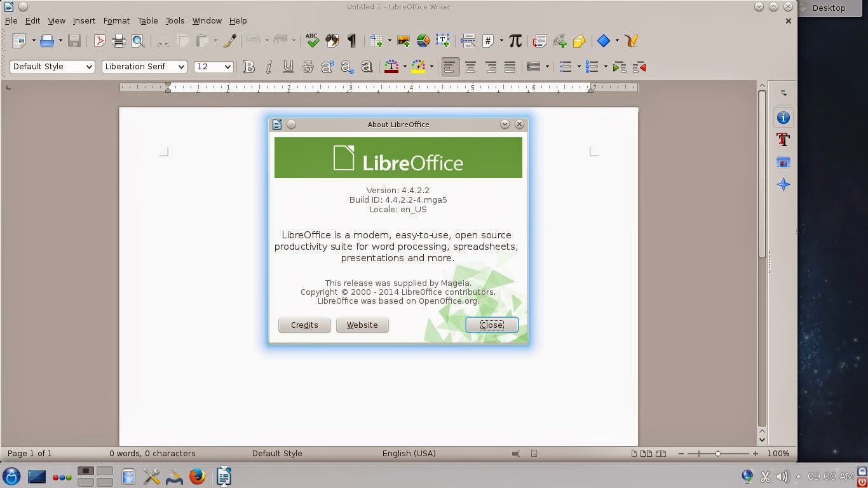
Task: Open the sidebar Styles and Formatting panel
Action: pos(783,140)
